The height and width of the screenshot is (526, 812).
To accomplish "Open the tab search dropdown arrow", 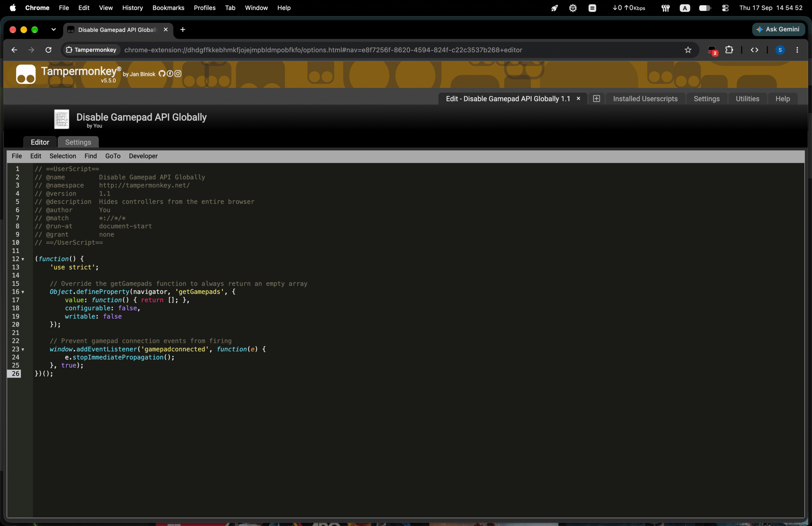I will tap(54, 30).
